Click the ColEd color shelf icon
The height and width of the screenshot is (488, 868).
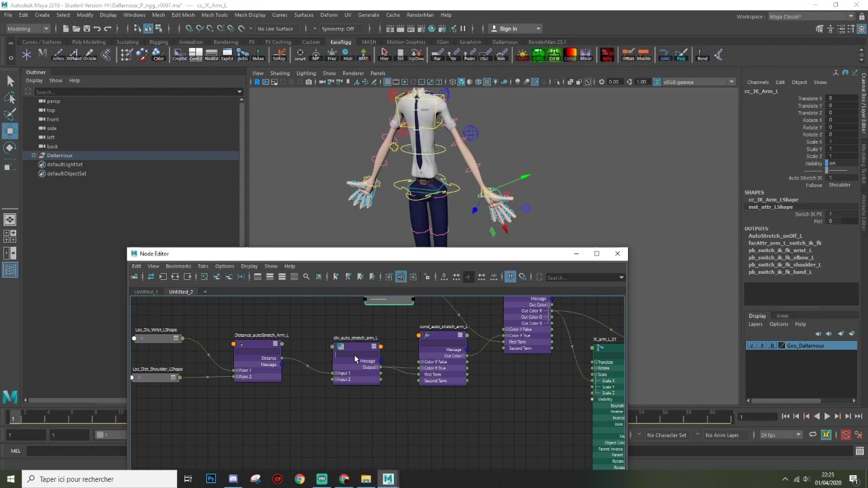pyautogui.click(x=570, y=55)
